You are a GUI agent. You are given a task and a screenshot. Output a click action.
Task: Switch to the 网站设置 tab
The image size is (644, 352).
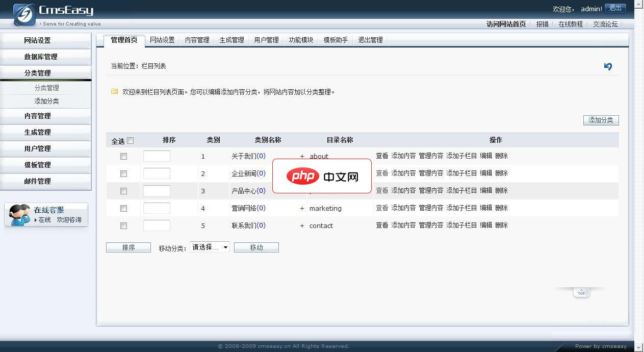(162, 40)
